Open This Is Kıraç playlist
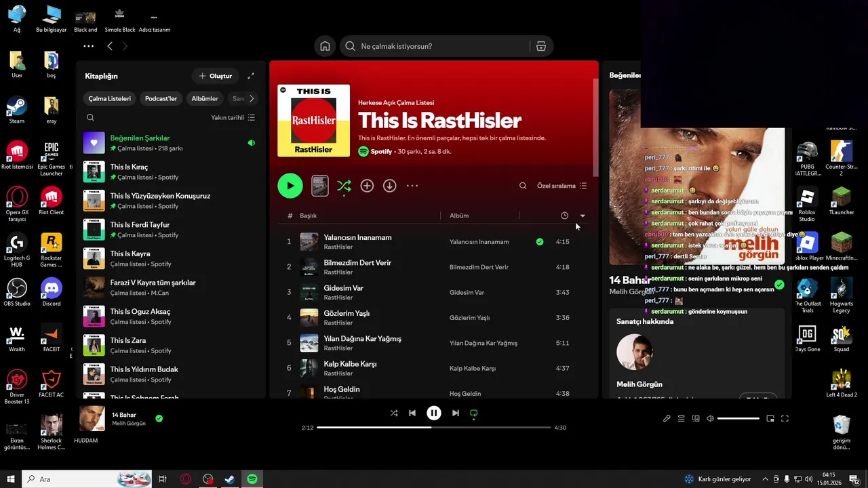 point(170,171)
